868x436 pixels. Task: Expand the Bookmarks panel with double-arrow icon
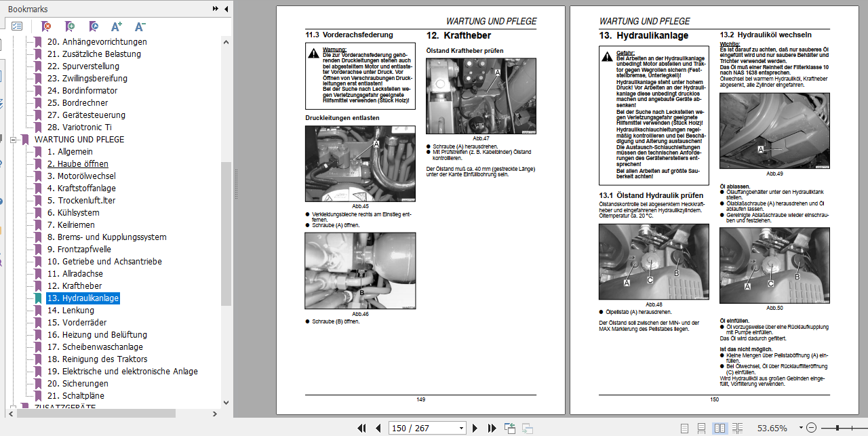[x=216, y=9]
